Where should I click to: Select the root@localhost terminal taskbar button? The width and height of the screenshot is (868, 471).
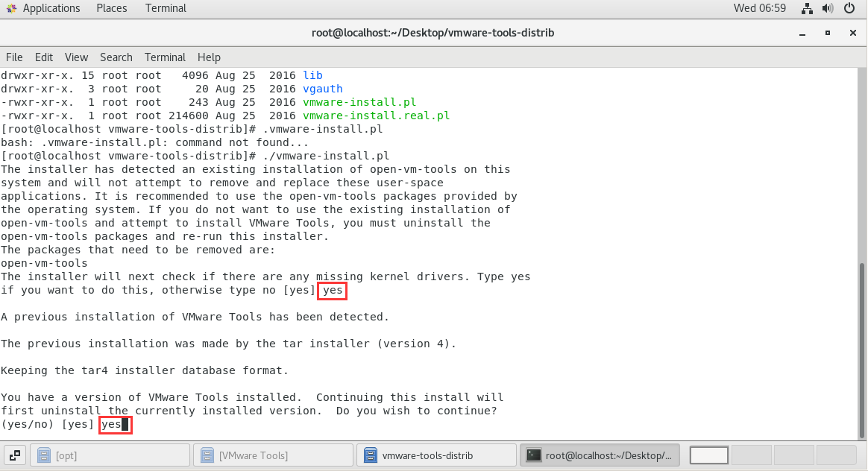pyautogui.click(x=600, y=455)
